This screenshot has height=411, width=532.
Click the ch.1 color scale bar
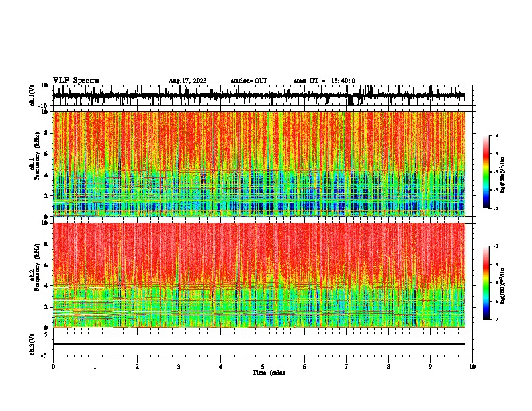tap(486, 172)
